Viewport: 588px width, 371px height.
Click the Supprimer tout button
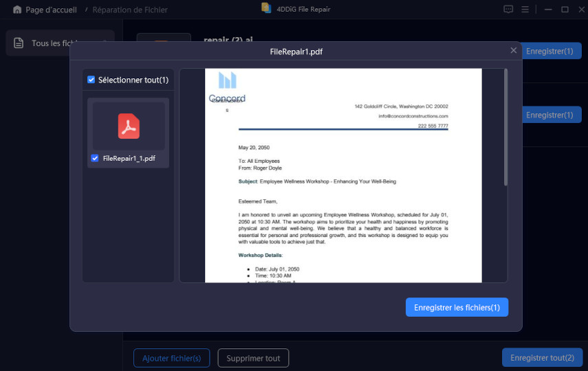(x=253, y=358)
